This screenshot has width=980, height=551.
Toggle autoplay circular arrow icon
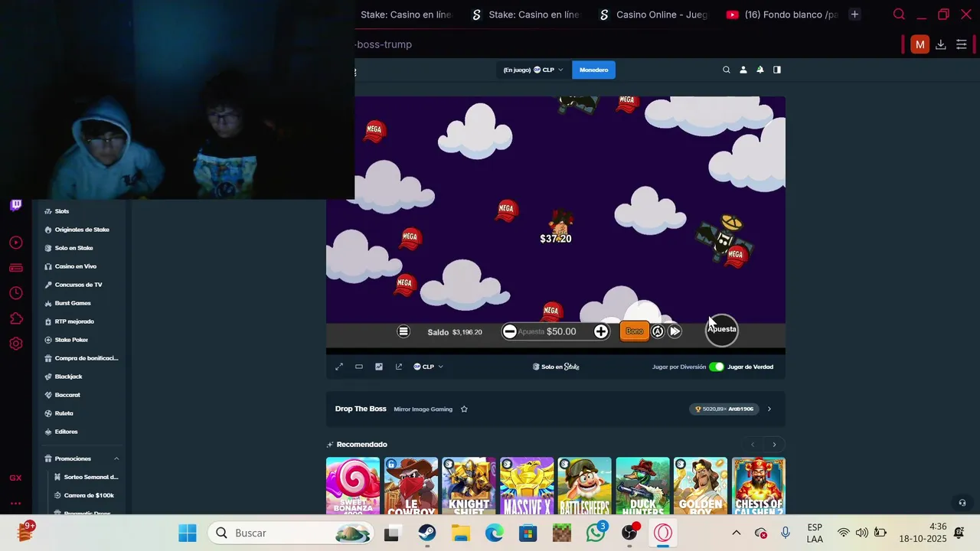pos(658,331)
